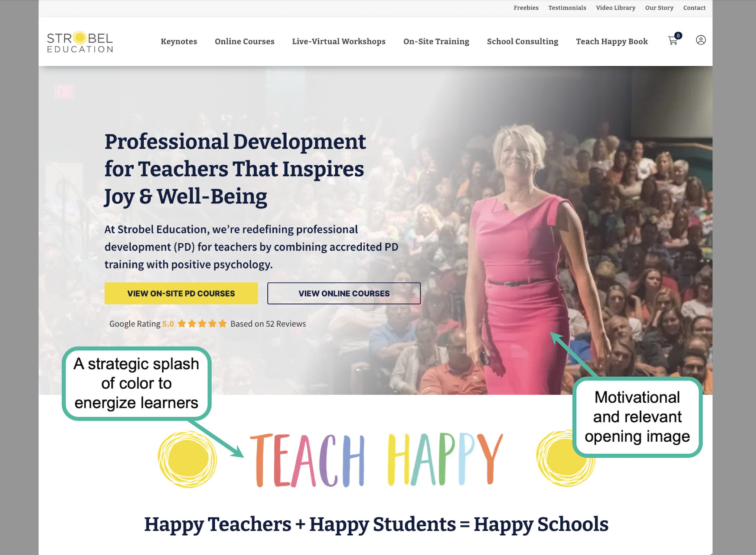
Task: Click the 'Professional Development for Teachers' headline
Action: point(235,169)
